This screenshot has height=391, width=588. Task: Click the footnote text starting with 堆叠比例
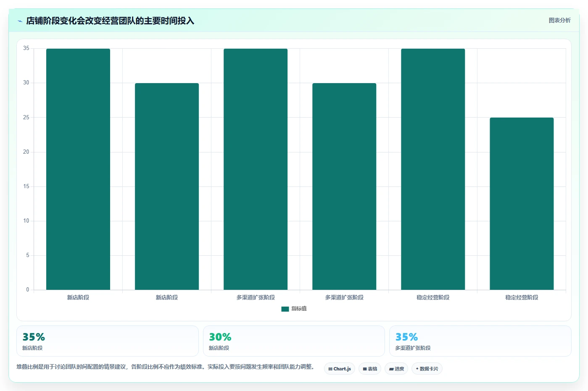(x=166, y=367)
